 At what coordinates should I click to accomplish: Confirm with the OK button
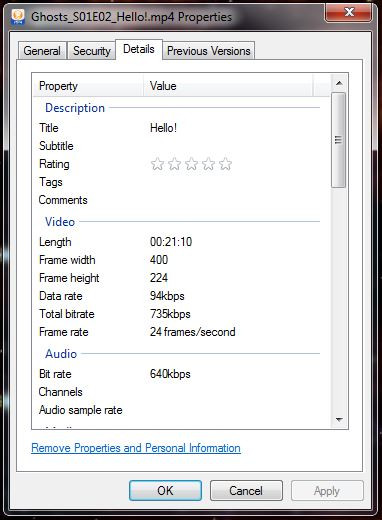[165, 491]
